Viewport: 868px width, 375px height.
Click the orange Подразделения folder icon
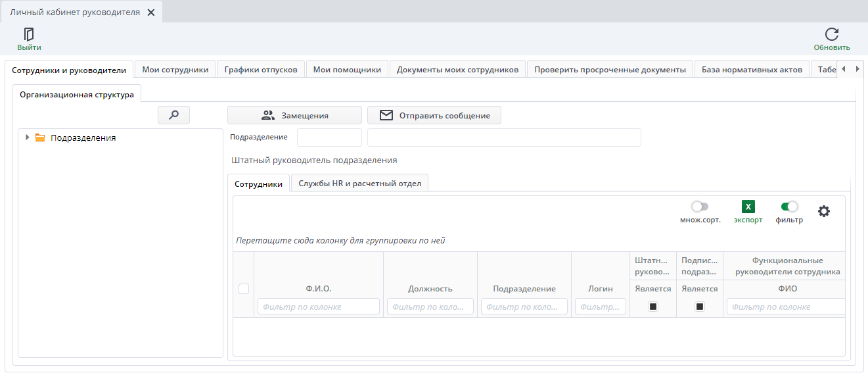coord(40,137)
